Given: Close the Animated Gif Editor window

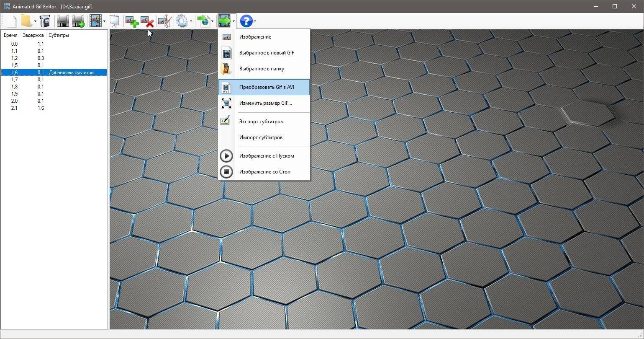Looking at the screenshot, I should (x=634, y=6).
